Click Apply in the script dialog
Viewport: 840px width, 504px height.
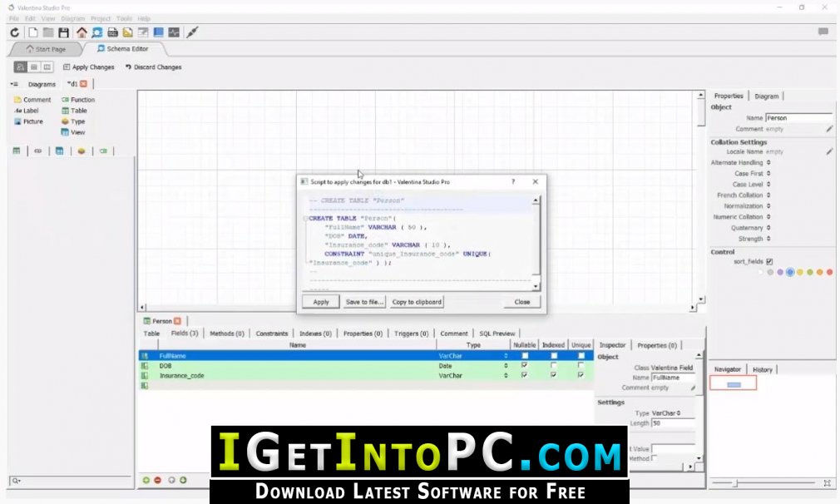(321, 302)
